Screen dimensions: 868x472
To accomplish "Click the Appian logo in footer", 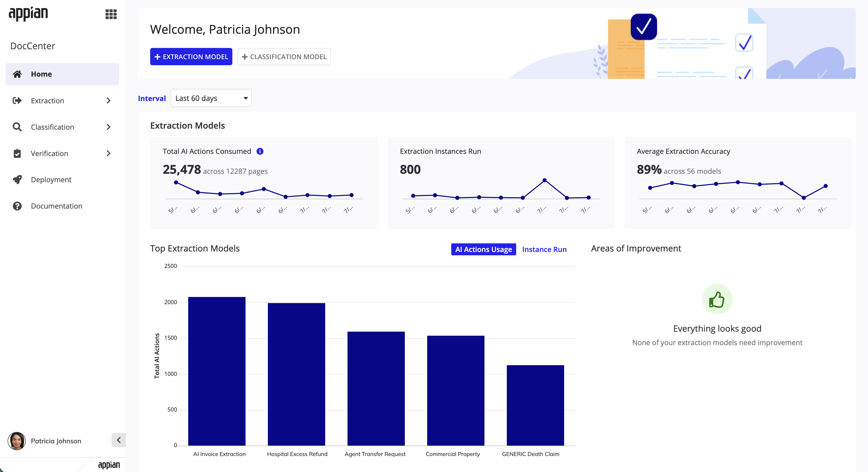I will point(109,465).
